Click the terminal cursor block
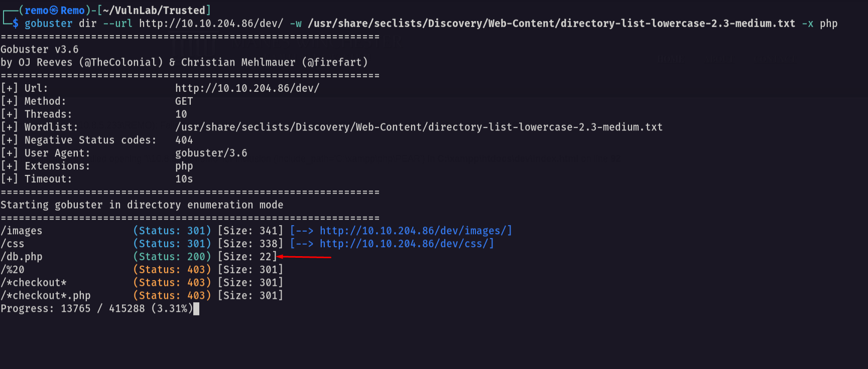Viewport: 868px width, 369px height. 196,309
